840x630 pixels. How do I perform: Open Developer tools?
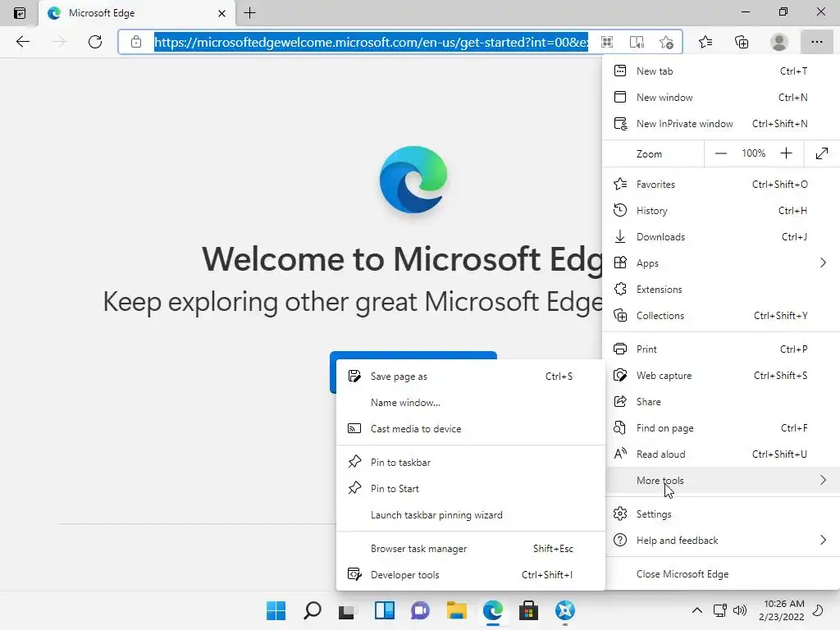tap(470, 575)
